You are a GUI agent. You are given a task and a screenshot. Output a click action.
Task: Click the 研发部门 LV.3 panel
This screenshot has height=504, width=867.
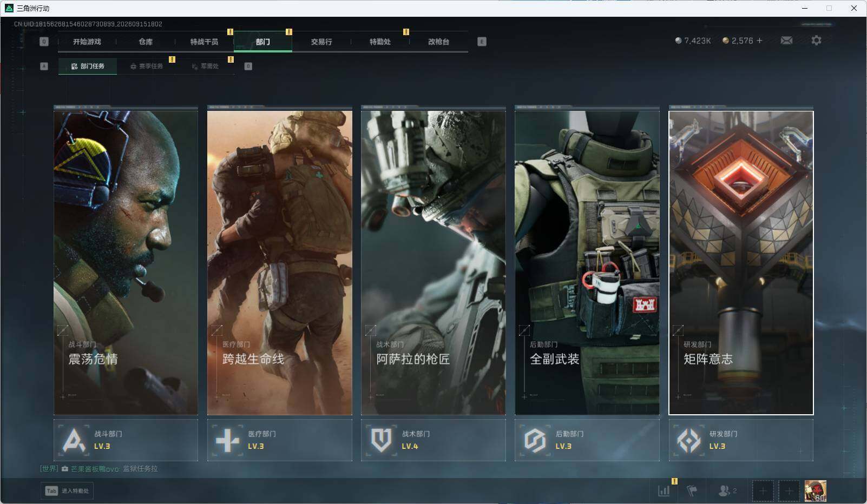(x=741, y=440)
